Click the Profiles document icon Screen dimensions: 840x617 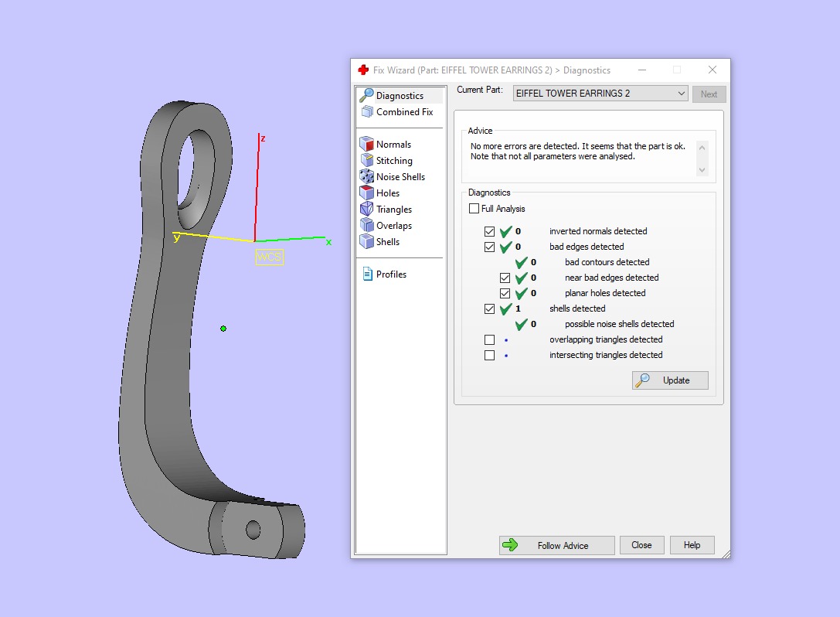[x=368, y=274]
